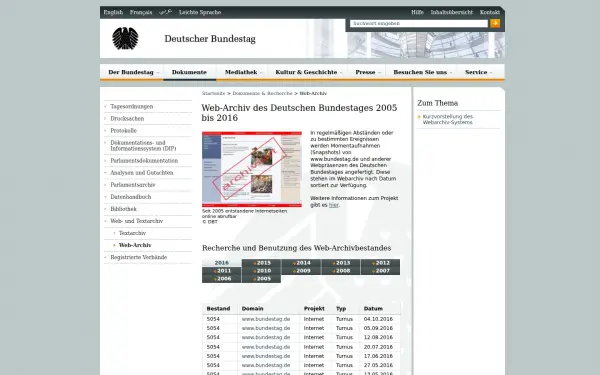The height and width of the screenshot is (375, 600).
Task: Expand the Besuchen Sie uns menu
Action: pos(421,72)
